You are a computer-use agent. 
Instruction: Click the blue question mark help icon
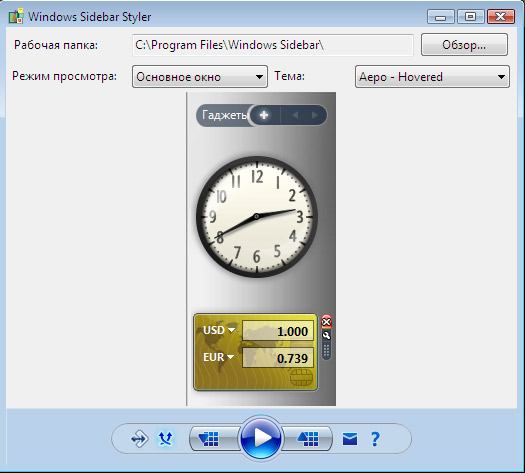tap(375, 439)
